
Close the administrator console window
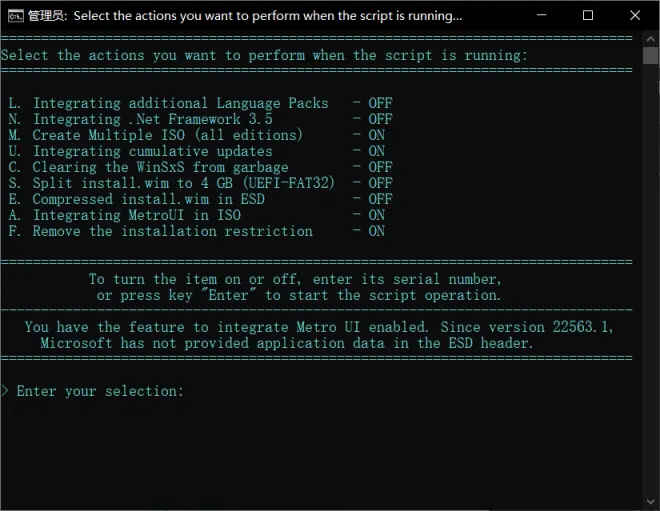coord(635,15)
